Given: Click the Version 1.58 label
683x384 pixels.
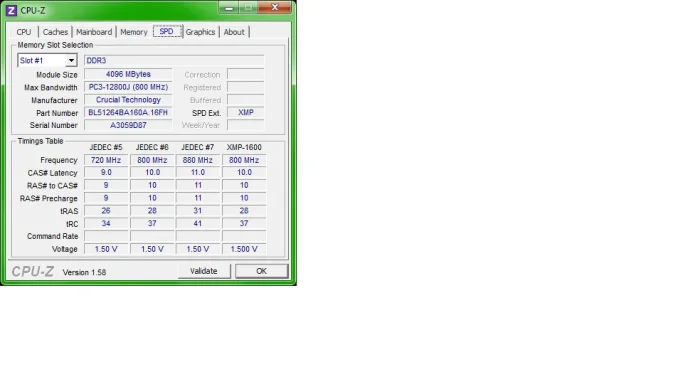Looking at the screenshot, I should point(85,272).
